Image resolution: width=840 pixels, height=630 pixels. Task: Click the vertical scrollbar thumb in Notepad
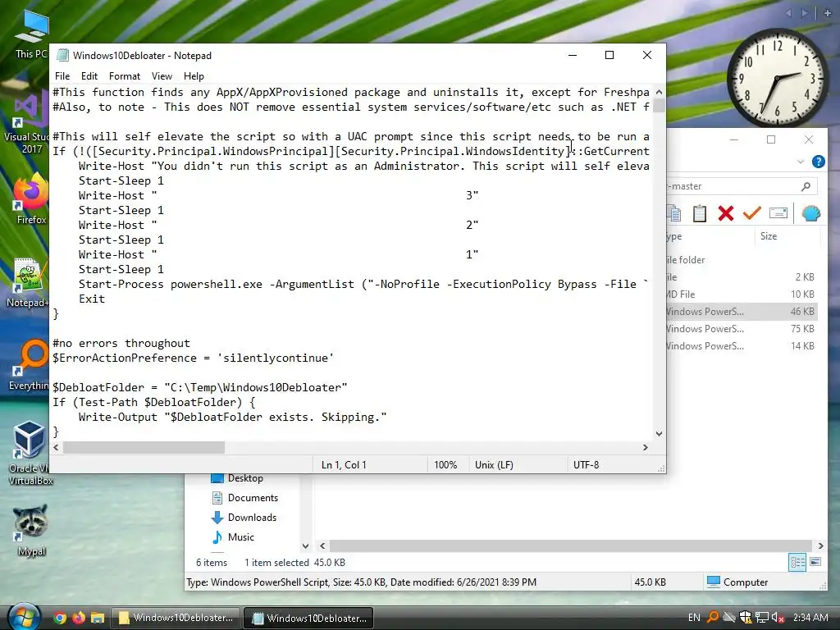[659, 105]
